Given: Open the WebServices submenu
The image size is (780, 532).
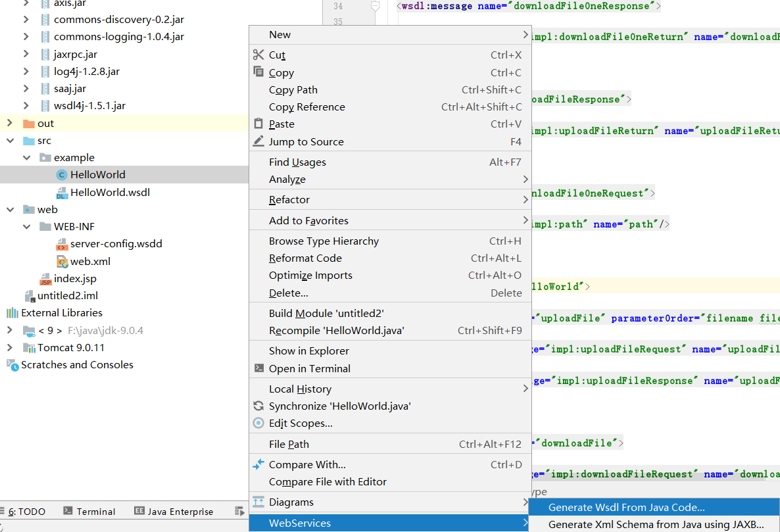Looking at the screenshot, I should pos(390,523).
